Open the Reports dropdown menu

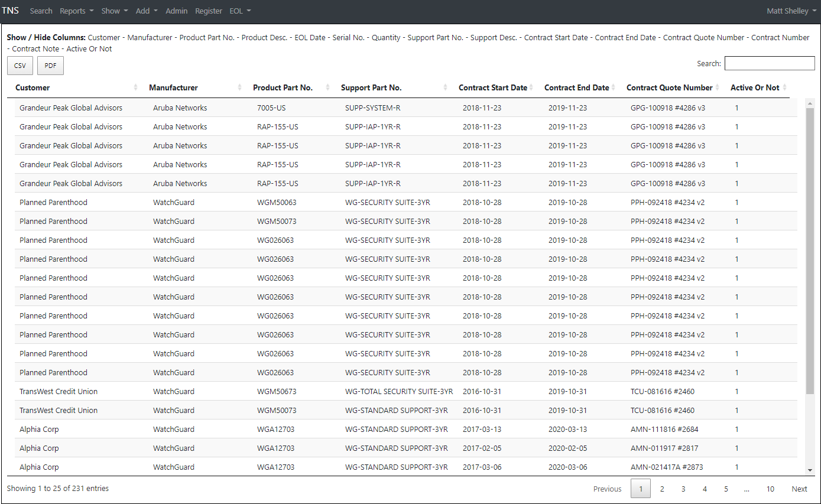pyautogui.click(x=76, y=11)
